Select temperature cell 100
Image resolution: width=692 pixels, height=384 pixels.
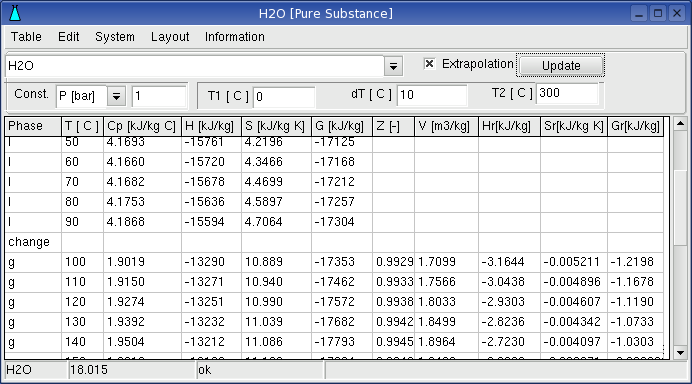pyautogui.click(x=83, y=262)
